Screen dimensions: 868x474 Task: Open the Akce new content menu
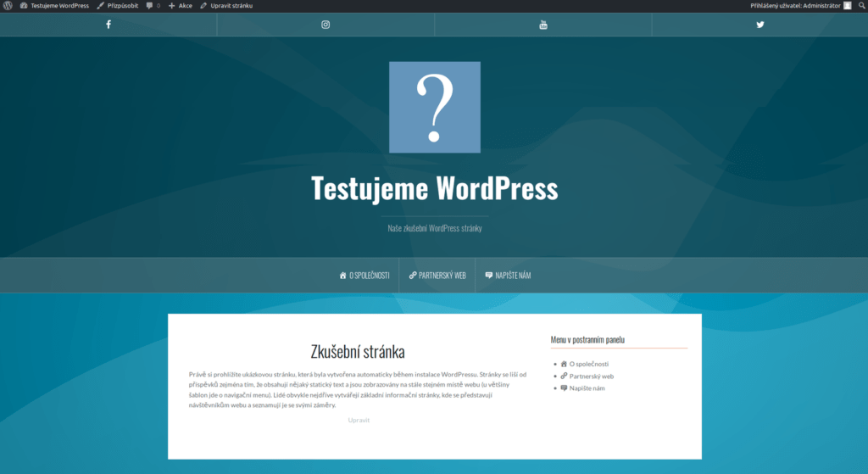181,6
